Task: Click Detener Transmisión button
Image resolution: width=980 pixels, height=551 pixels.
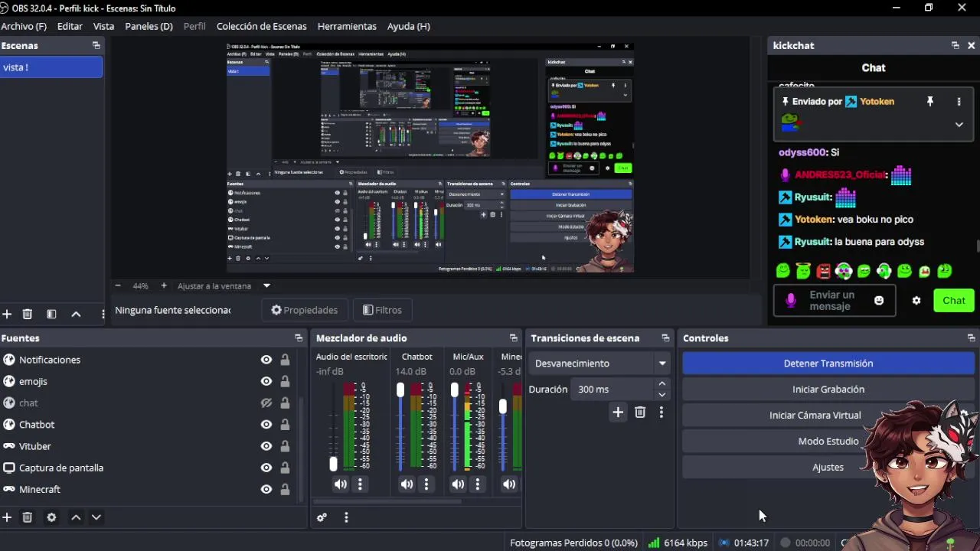Action: [x=828, y=364]
